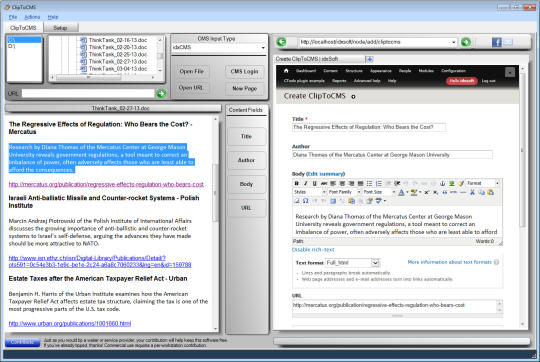
Task: Click the Body content field button
Action: (x=246, y=184)
